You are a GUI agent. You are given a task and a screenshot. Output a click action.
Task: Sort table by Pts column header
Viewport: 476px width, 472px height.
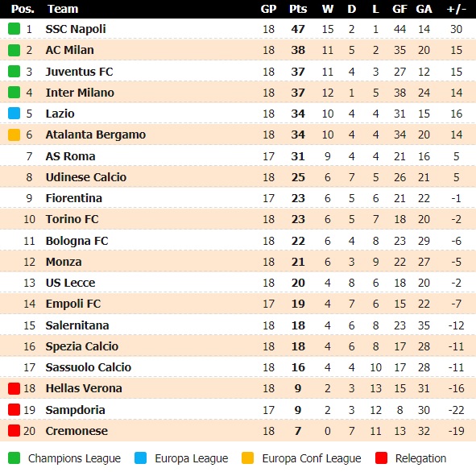click(298, 9)
